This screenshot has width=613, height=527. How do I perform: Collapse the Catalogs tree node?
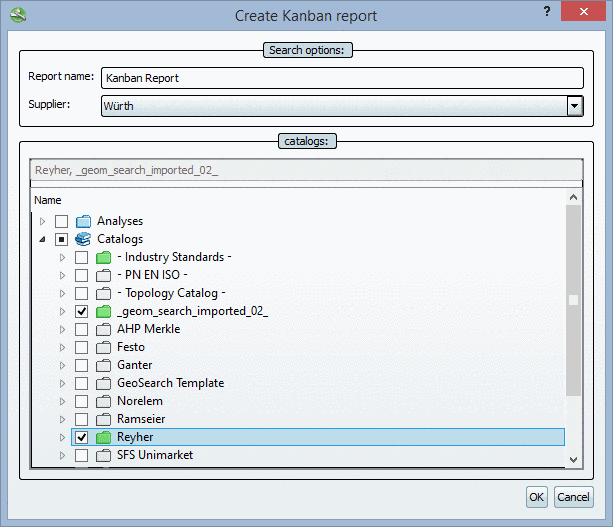42,239
